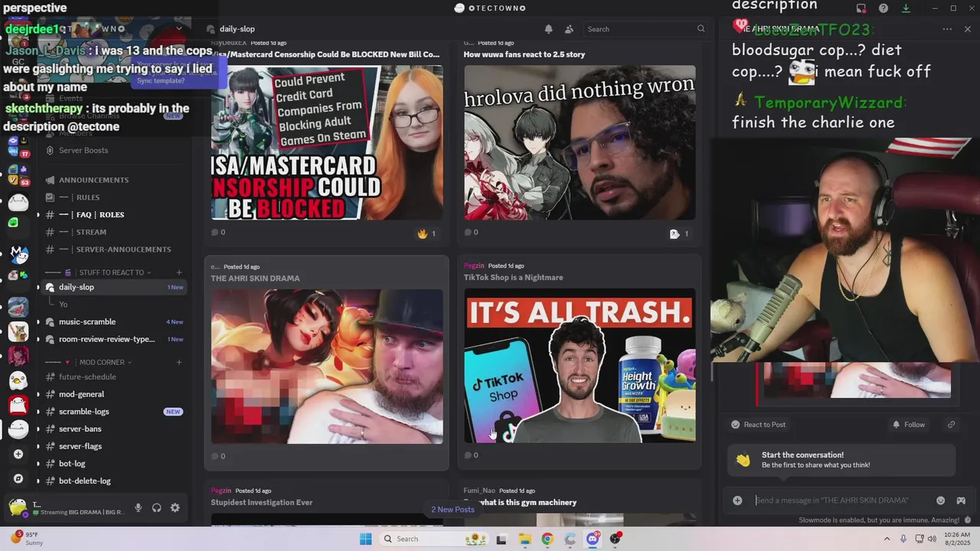Image resolution: width=980 pixels, height=551 pixels.
Task: Open Chrome from the taskbar
Action: tap(547, 539)
